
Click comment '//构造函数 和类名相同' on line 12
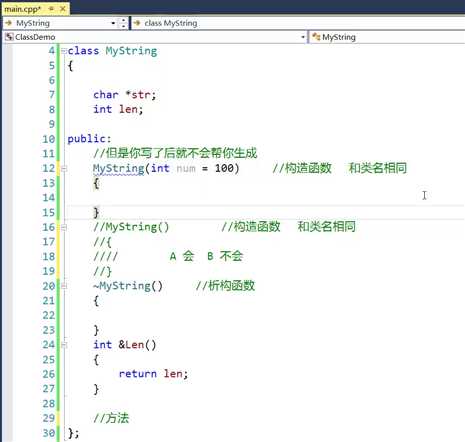[340, 168]
